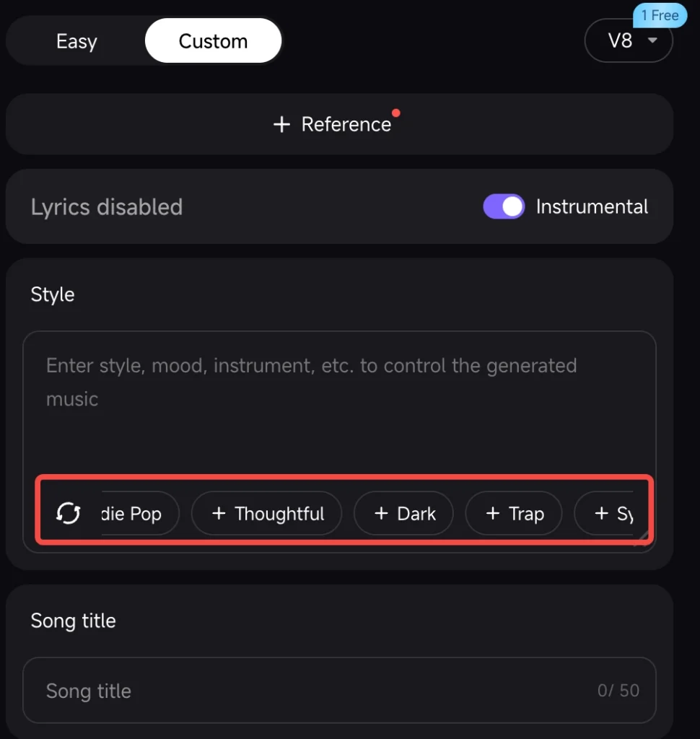Select the Custom tab
Screen dimensions: 700x739
[213, 41]
